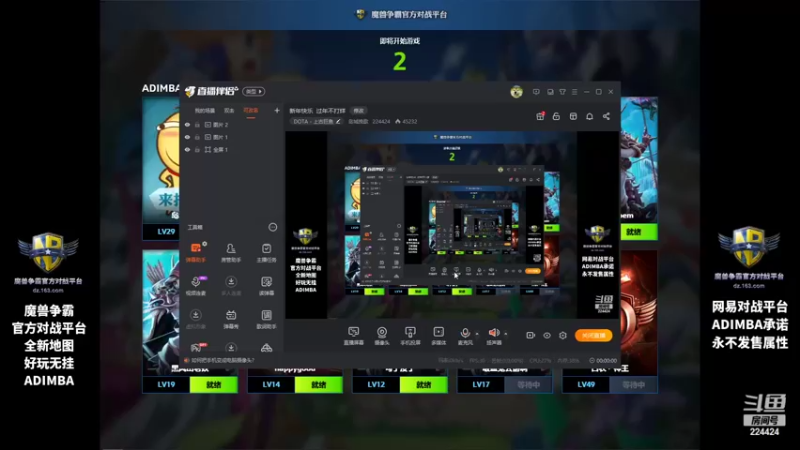Open notifications bell icon
This screenshot has width=800, height=450.
(589, 116)
